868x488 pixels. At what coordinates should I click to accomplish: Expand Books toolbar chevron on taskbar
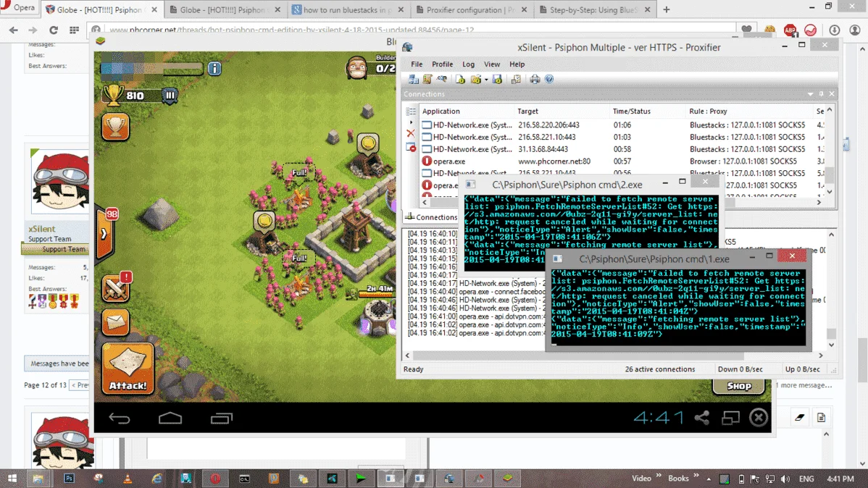click(696, 476)
